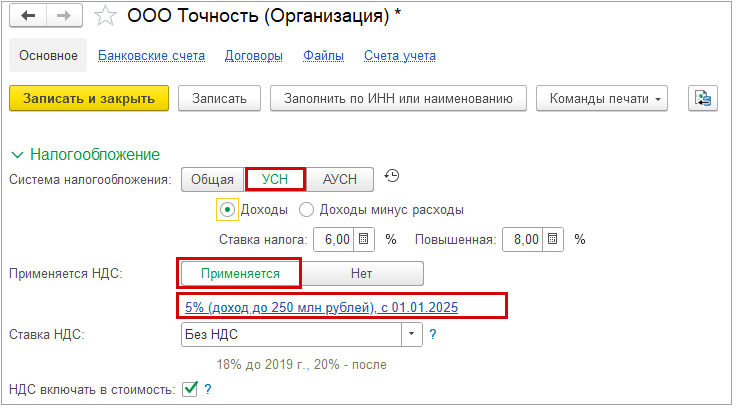This screenshot has height=414, width=739.
Task: Open Ставка НДС dropdown arrow
Action: click(412, 334)
